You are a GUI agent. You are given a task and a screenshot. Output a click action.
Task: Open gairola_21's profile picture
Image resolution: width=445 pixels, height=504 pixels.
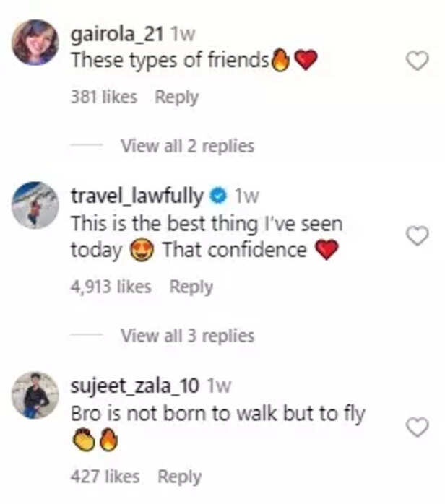coord(35,42)
